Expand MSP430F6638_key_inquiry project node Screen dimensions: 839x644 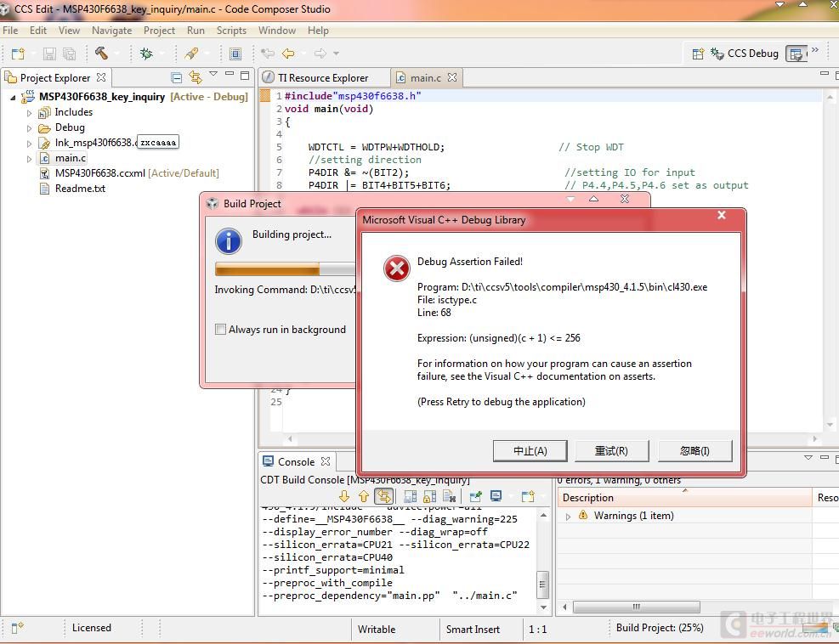point(13,98)
